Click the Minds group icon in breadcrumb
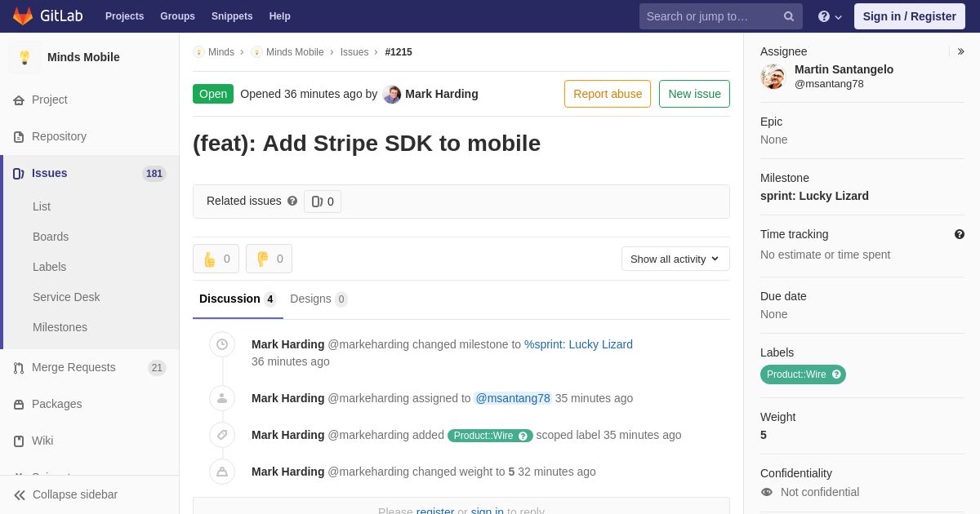This screenshot has height=514, width=980. coord(198,52)
